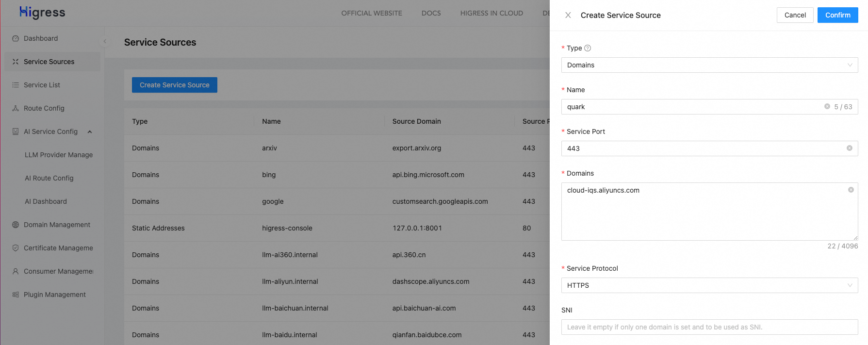
Task: Open the Type dropdown showing Domains
Action: (x=709, y=65)
